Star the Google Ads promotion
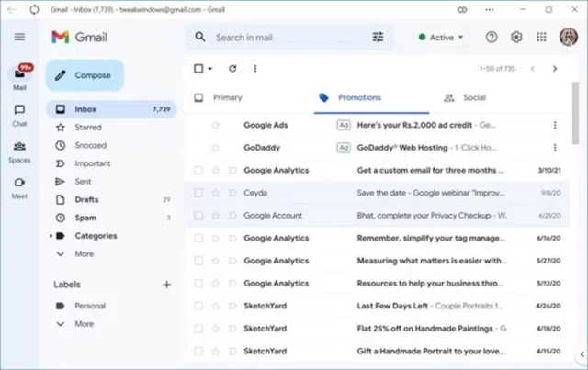The height and width of the screenshot is (370, 588). (216, 125)
